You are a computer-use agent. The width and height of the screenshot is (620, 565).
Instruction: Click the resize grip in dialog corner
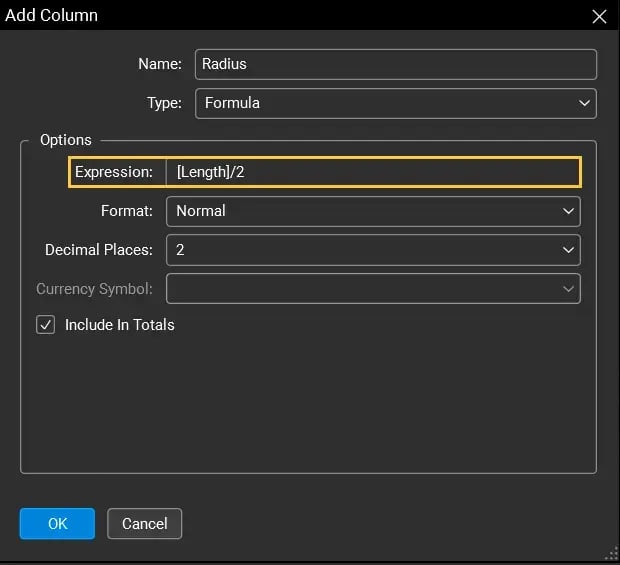pyautogui.click(x=611, y=555)
